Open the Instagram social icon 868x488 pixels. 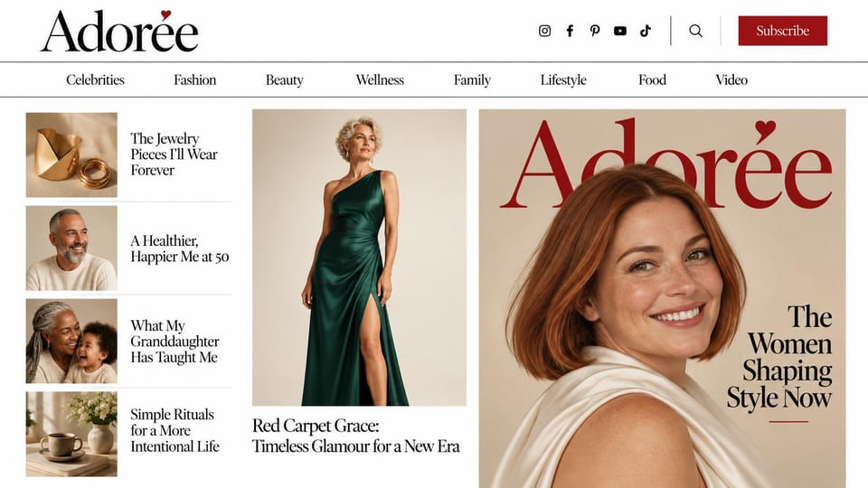544,31
